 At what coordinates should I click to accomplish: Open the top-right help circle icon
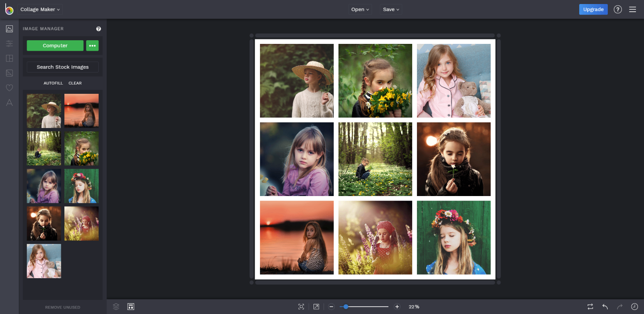pyautogui.click(x=618, y=9)
